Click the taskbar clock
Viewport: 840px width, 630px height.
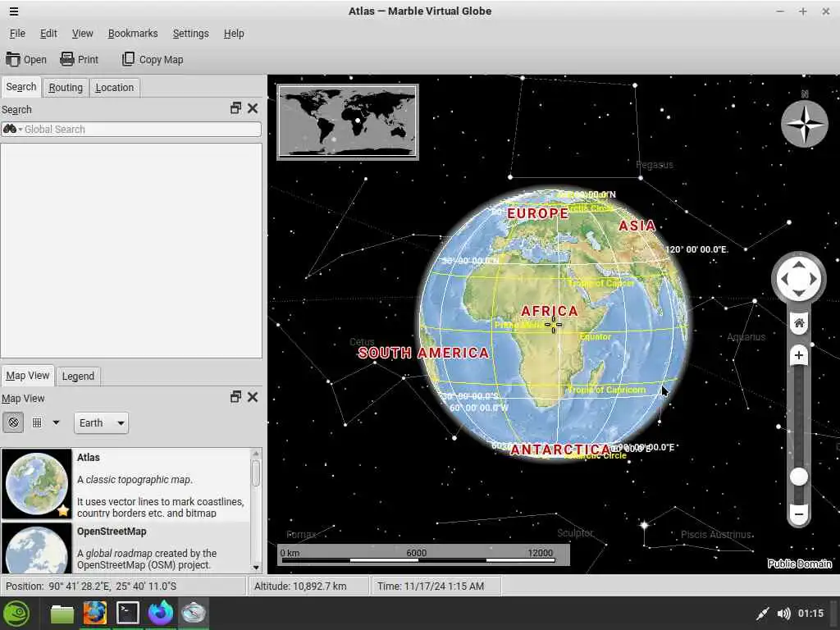point(810,614)
